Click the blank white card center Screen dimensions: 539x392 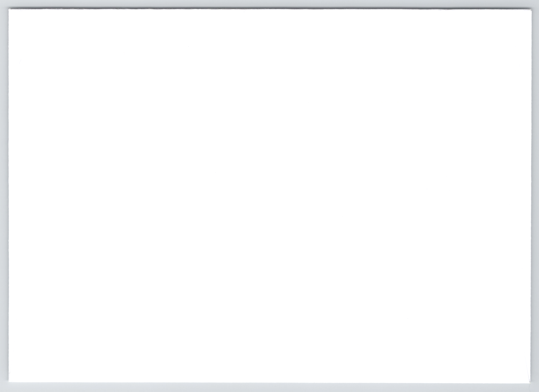[x=269, y=196]
